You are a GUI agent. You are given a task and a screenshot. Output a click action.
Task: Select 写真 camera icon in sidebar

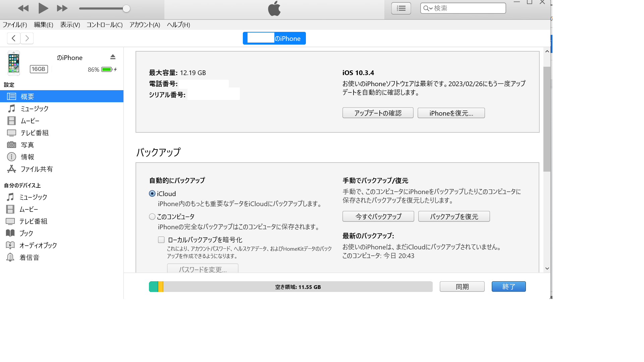11,145
